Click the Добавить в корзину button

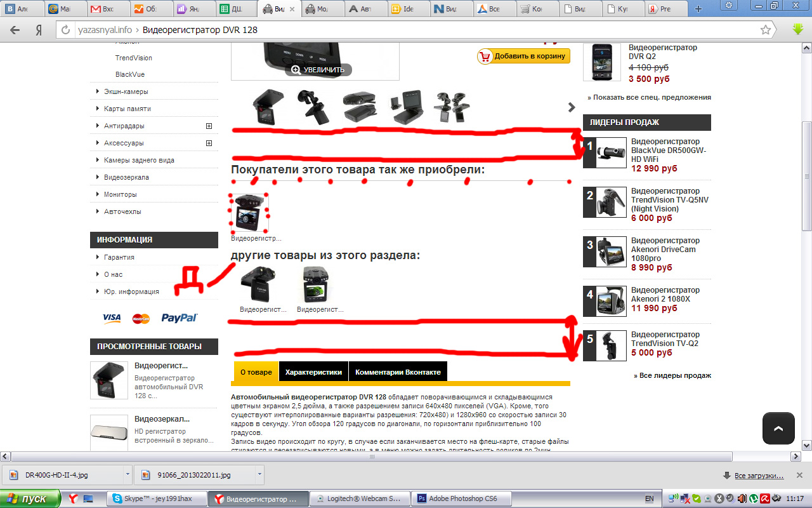[x=523, y=56]
